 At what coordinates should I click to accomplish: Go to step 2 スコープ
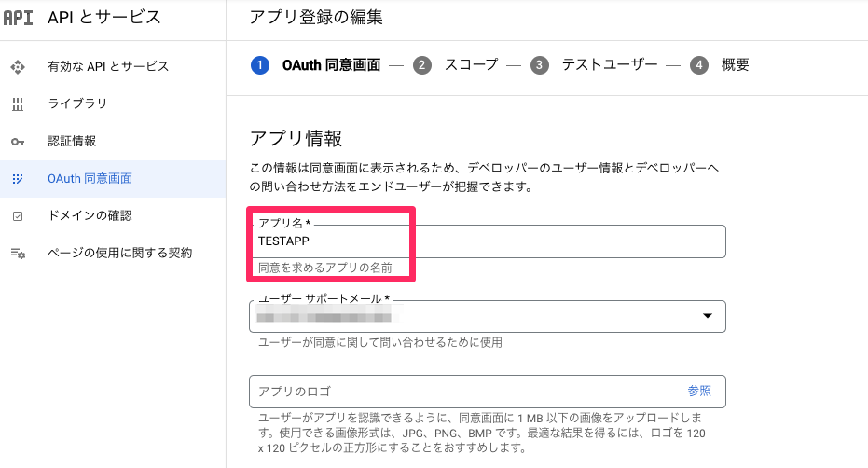[456, 65]
